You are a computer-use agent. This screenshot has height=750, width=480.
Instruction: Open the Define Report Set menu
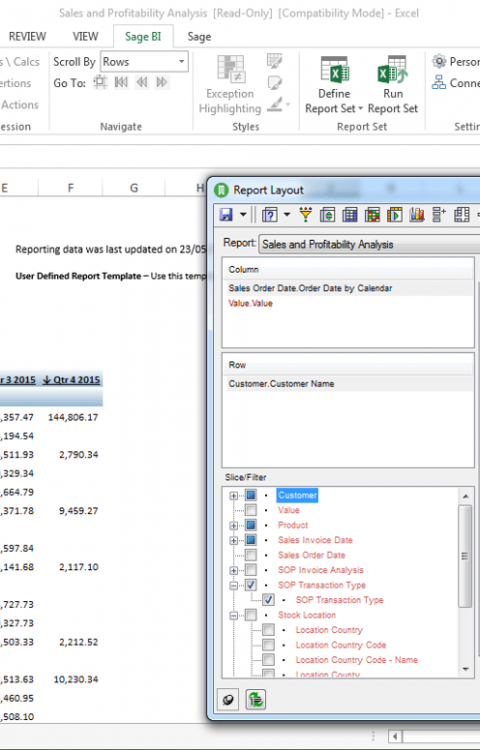point(334,85)
